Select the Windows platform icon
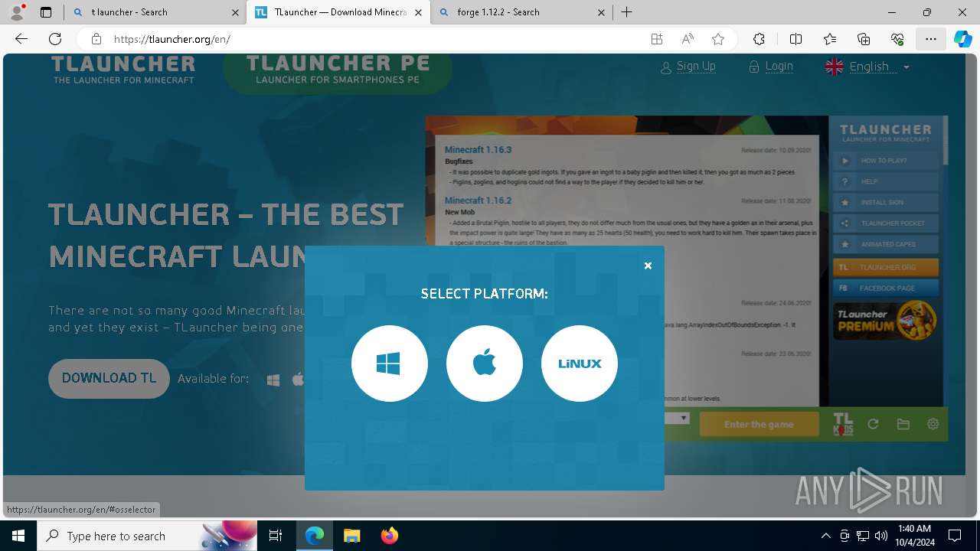The height and width of the screenshot is (551, 980). (x=390, y=364)
